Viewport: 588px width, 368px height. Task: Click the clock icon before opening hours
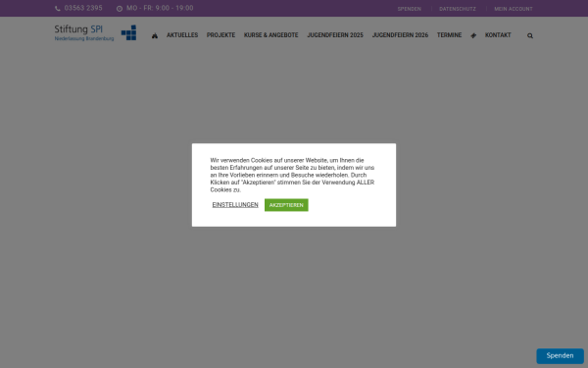click(x=120, y=9)
